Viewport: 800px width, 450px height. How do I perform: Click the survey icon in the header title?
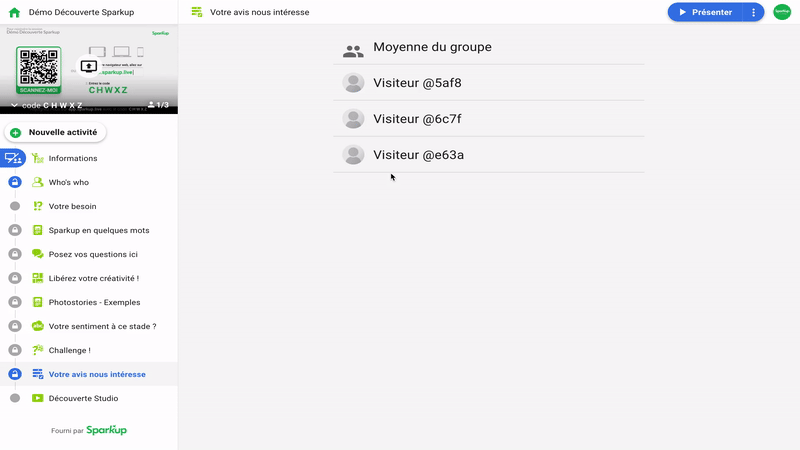[x=196, y=12]
